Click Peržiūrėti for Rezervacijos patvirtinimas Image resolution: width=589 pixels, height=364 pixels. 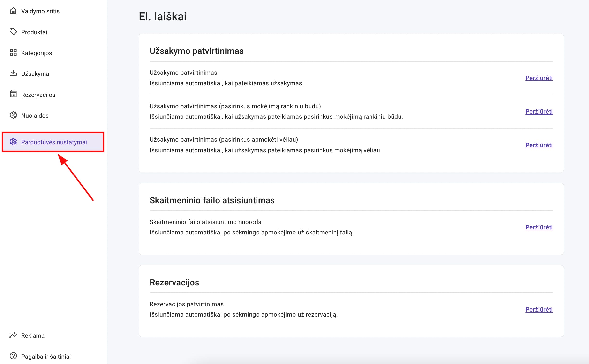click(539, 309)
